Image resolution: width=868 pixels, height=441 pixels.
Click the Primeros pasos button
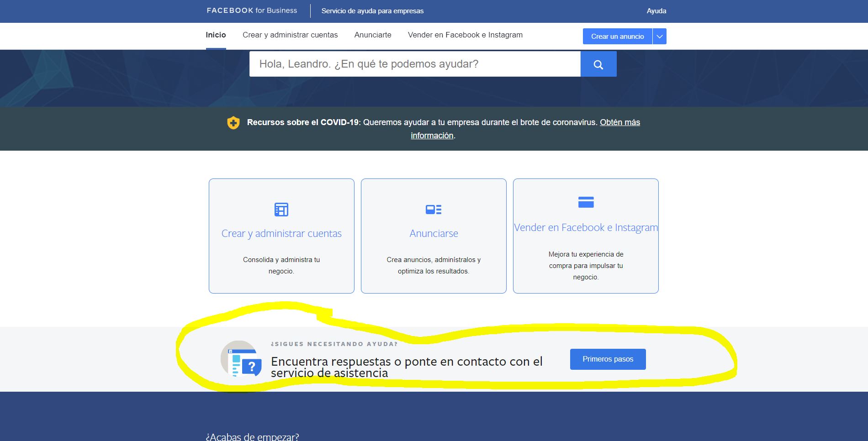click(608, 359)
